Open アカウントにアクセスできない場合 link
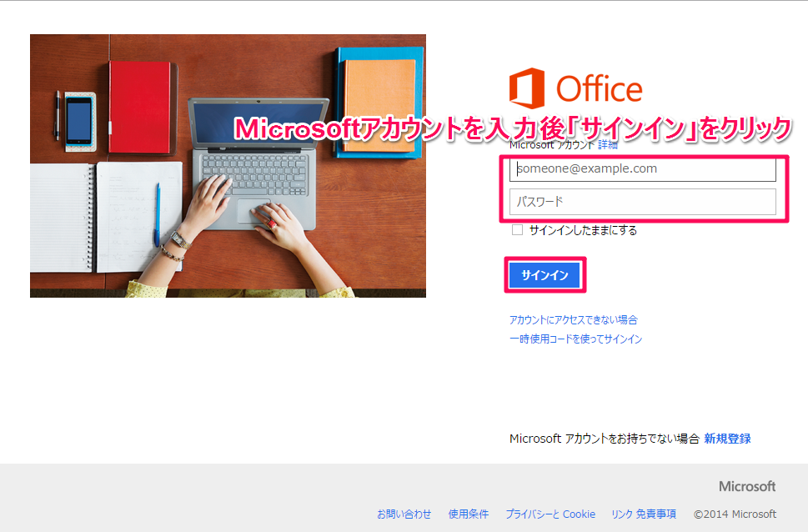The image size is (808, 532). click(x=573, y=319)
